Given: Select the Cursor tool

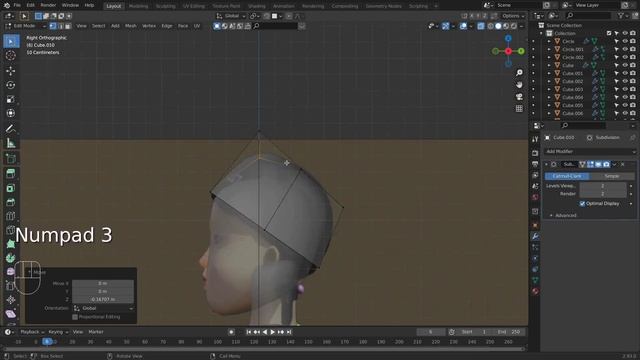Looking at the screenshot, I should (11, 56).
